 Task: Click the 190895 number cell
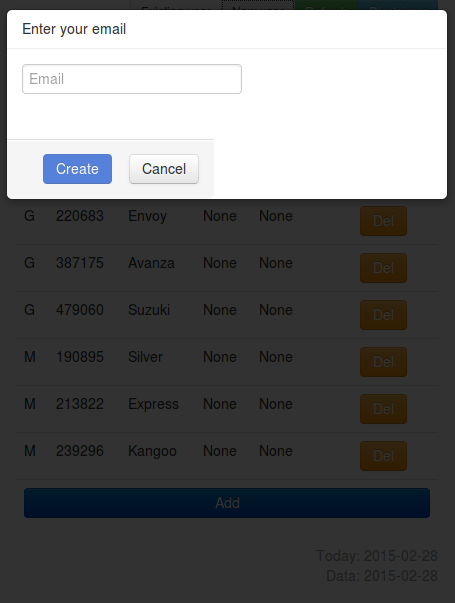(x=80, y=357)
